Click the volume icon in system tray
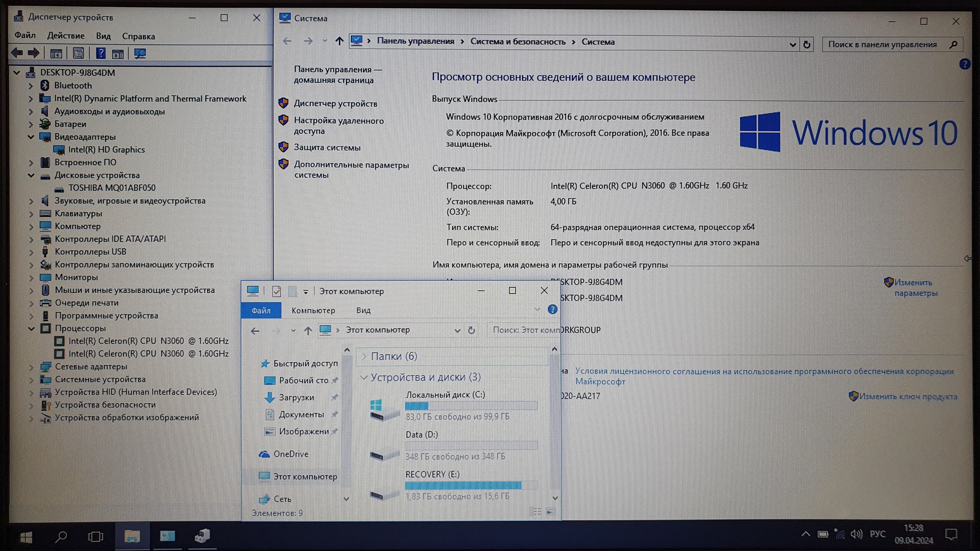Image resolution: width=980 pixels, height=551 pixels. coord(856,534)
